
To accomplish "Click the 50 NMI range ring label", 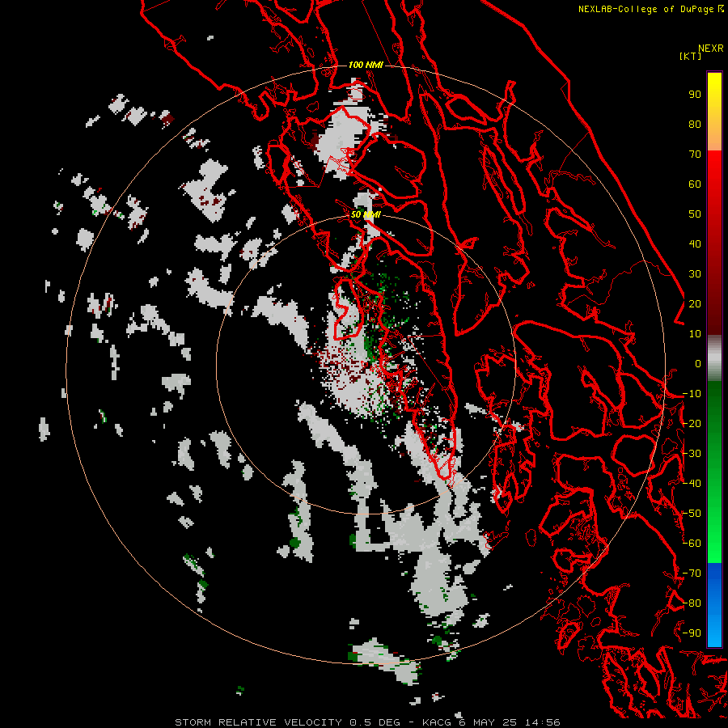I will [366, 214].
